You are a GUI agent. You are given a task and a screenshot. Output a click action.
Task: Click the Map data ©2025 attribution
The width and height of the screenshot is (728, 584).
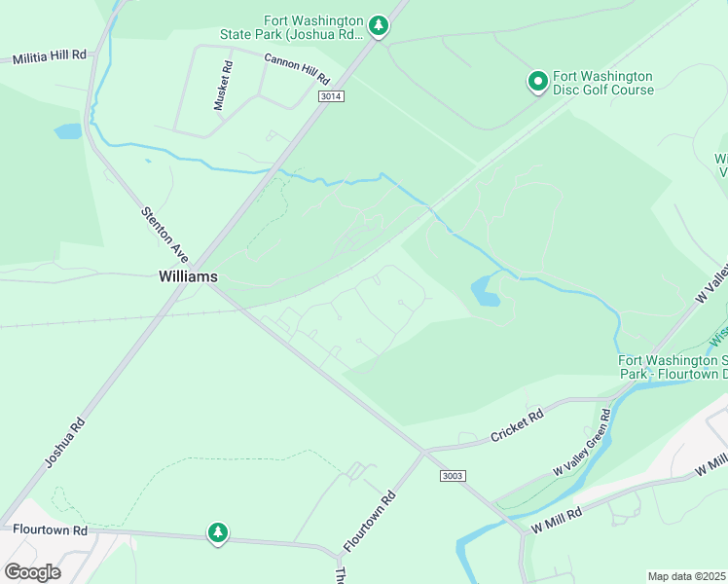point(687,576)
